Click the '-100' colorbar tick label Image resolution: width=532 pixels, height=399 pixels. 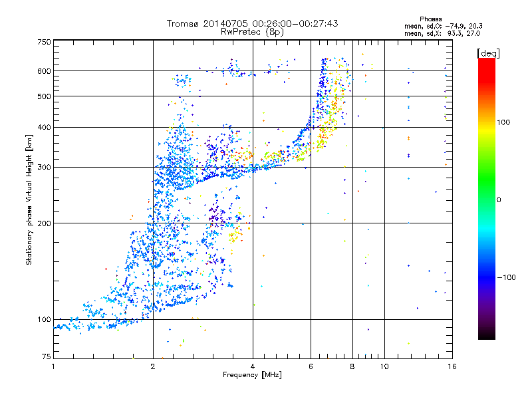pos(507,277)
